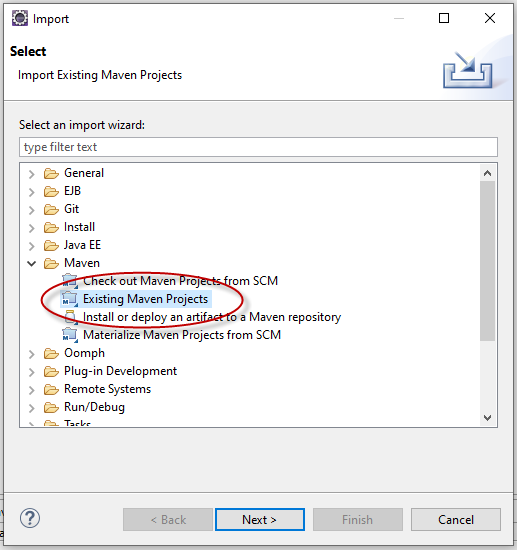The width and height of the screenshot is (517, 550).
Task: Select the Remote Systems tree item
Action: [x=107, y=389]
